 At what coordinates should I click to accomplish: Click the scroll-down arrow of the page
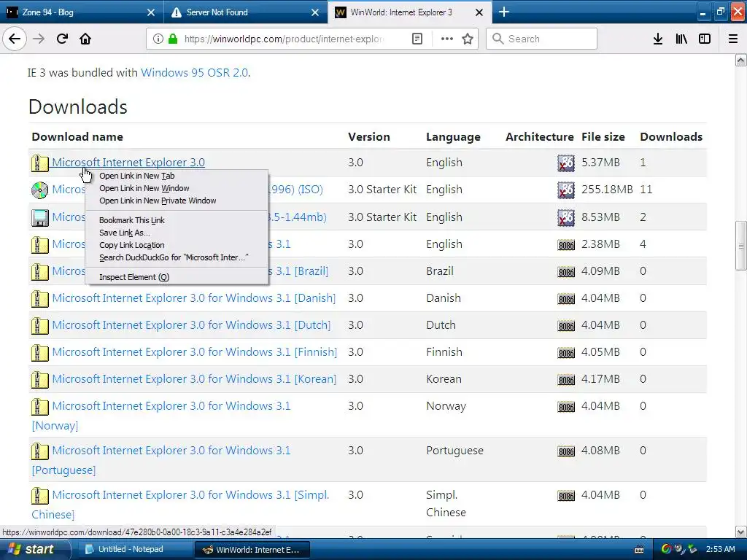click(741, 532)
